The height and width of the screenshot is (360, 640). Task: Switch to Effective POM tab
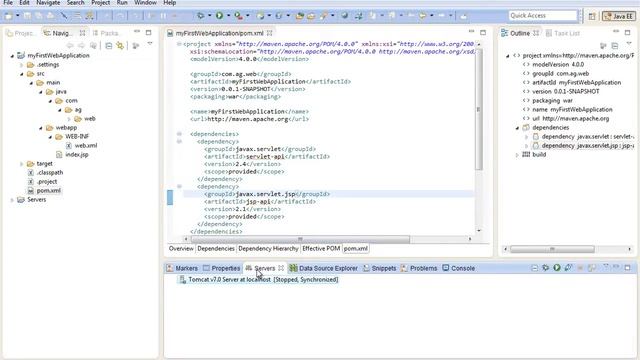click(321, 248)
